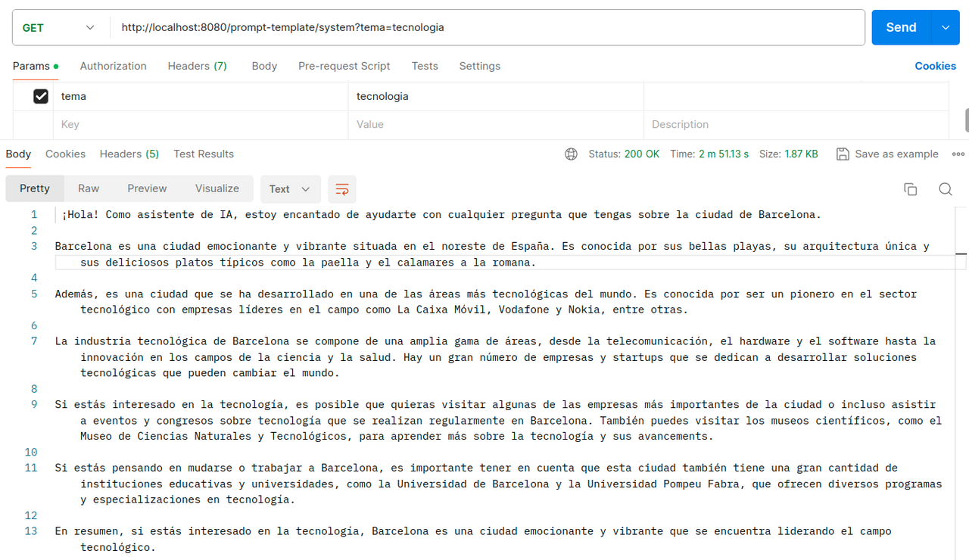
Task: Open the response Headers (5) tab
Action: [x=129, y=154]
